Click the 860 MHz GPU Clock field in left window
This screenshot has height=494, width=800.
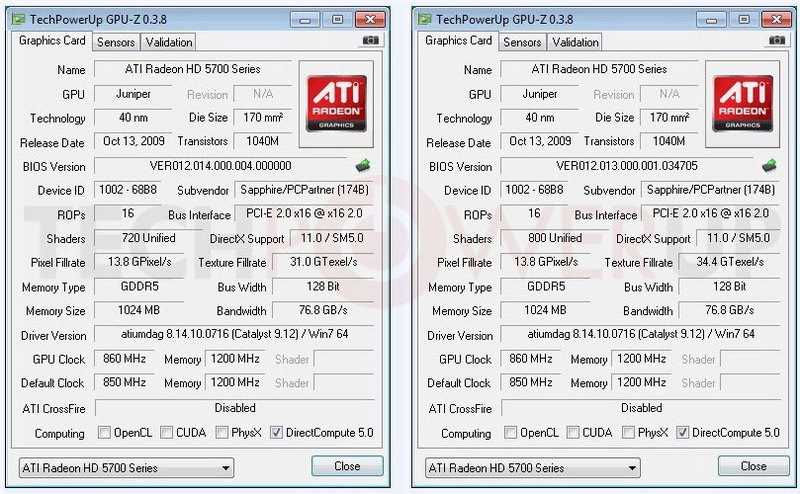(124, 359)
